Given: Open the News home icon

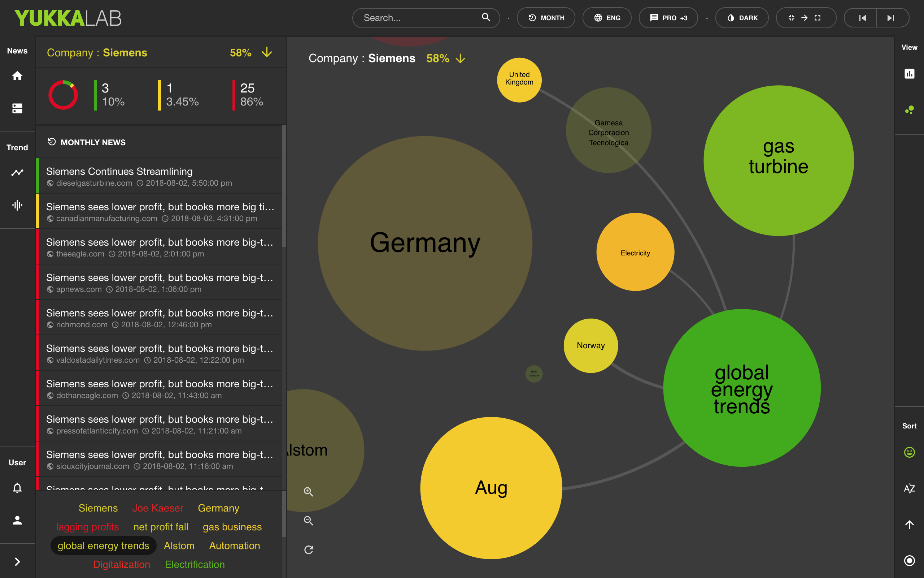Looking at the screenshot, I should click(17, 76).
